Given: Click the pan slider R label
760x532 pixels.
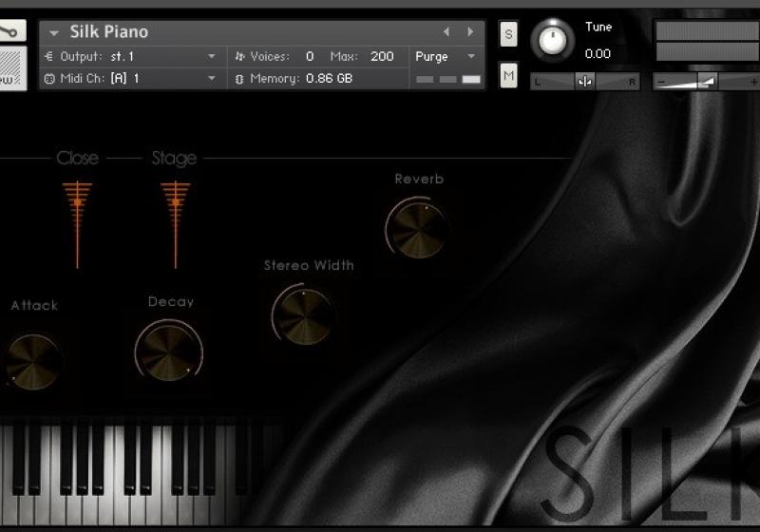Looking at the screenshot, I should tap(632, 83).
